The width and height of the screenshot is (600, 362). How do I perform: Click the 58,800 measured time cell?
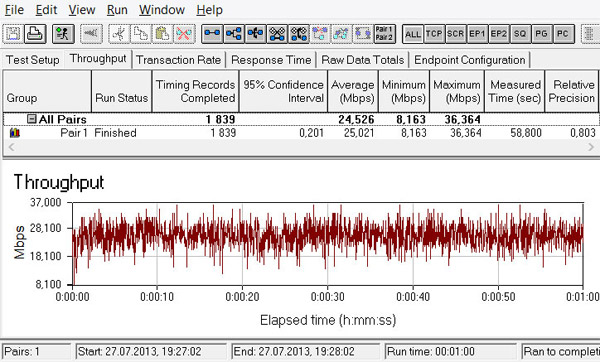[526, 133]
